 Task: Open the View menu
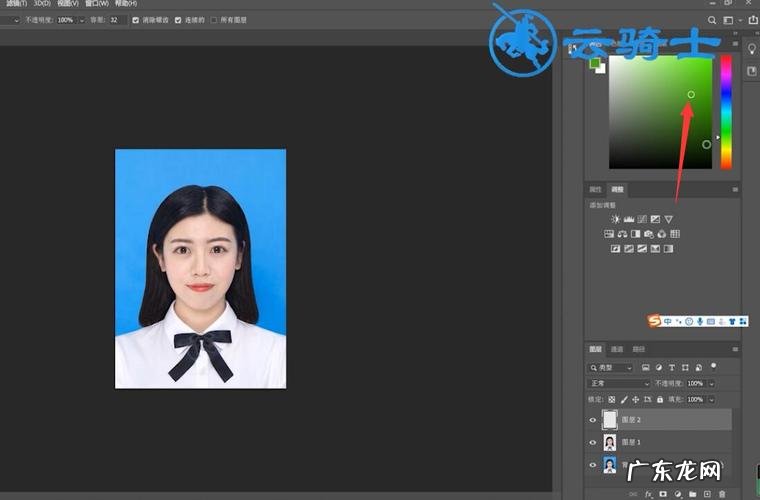click(x=67, y=3)
